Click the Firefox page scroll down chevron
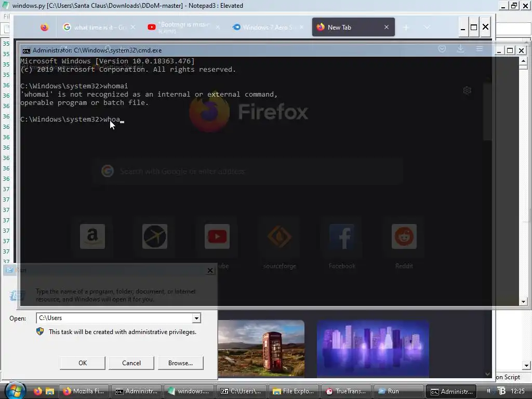 point(487,374)
